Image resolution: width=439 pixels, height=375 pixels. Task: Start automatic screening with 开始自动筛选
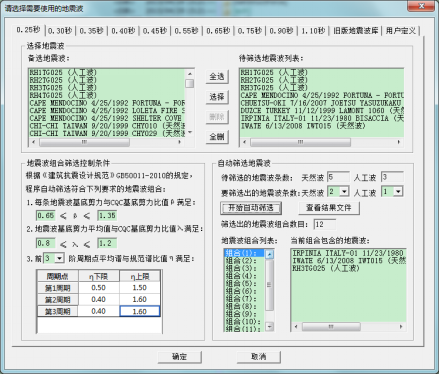251,208
